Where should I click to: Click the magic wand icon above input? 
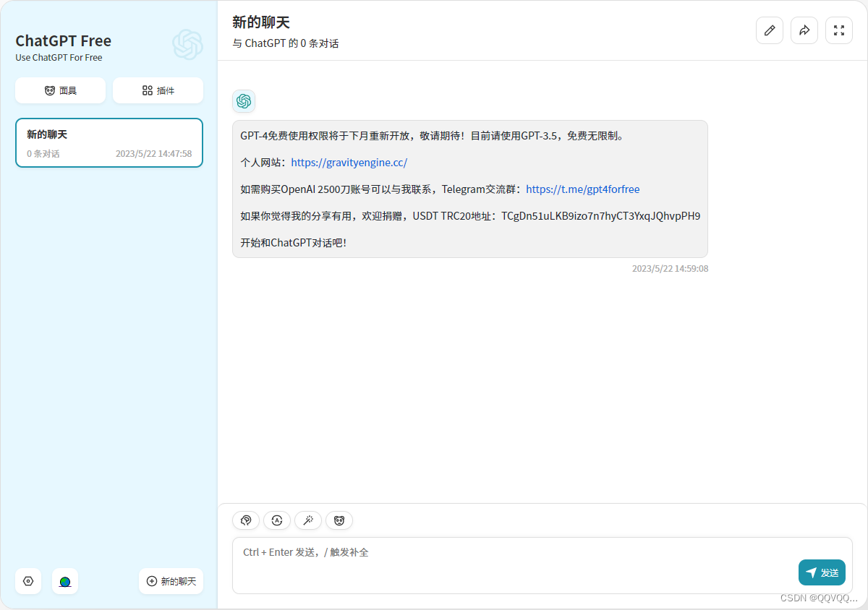(308, 520)
